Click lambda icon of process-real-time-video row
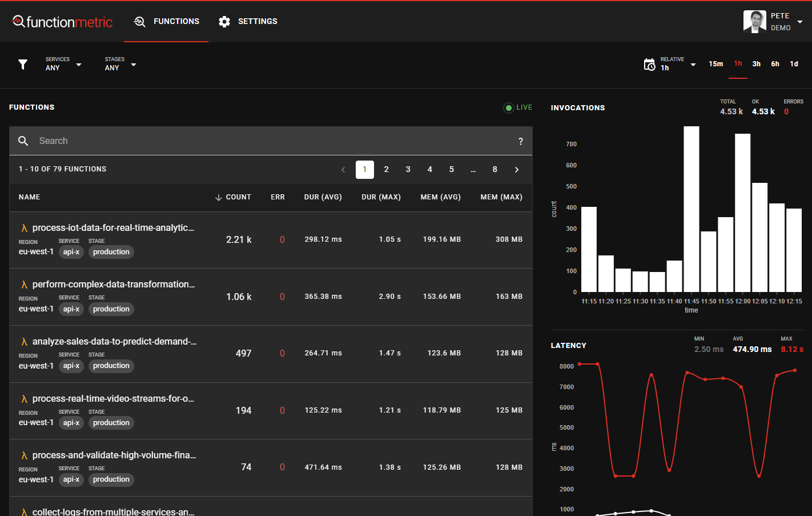 [x=24, y=399]
